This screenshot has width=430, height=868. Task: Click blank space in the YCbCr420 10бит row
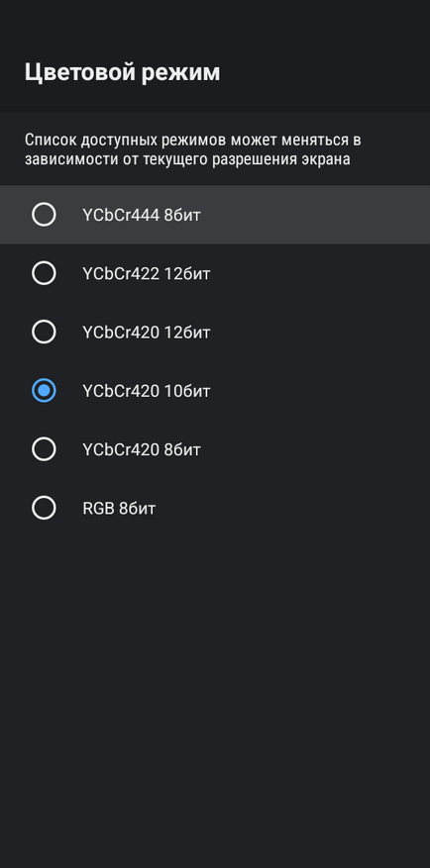click(x=321, y=391)
